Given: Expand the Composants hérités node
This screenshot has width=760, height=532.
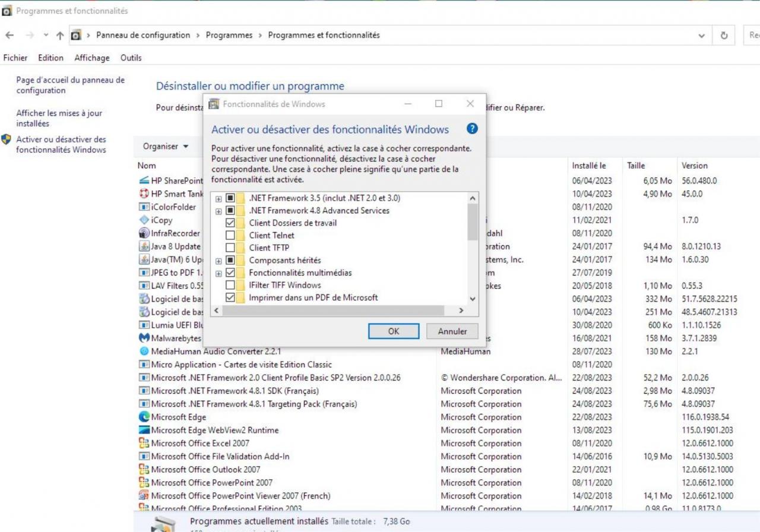Looking at the screenshot, I should click(x=218, y=261).
